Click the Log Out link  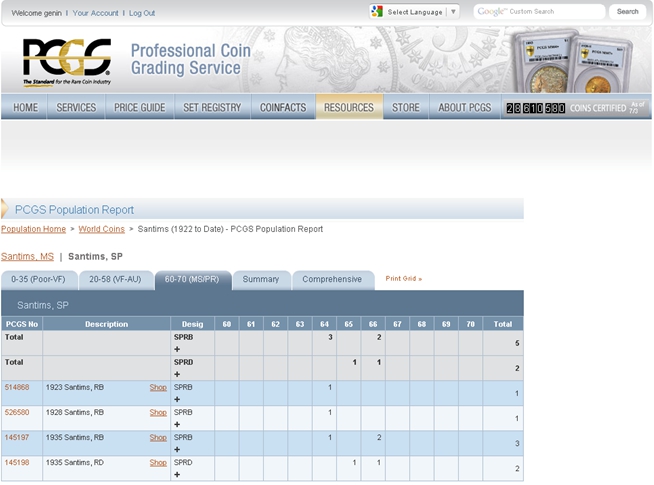(142, 13)
